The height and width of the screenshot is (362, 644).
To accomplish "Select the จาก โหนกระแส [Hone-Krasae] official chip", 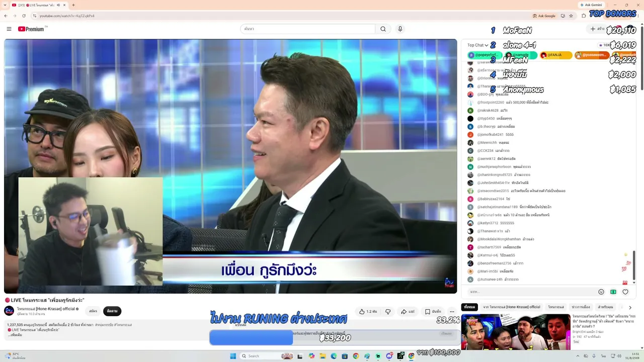I will (x=511, y=307).
